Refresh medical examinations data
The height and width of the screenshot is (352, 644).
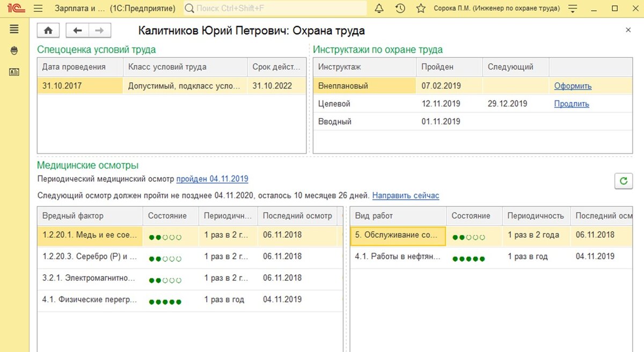tap(623, 181)
